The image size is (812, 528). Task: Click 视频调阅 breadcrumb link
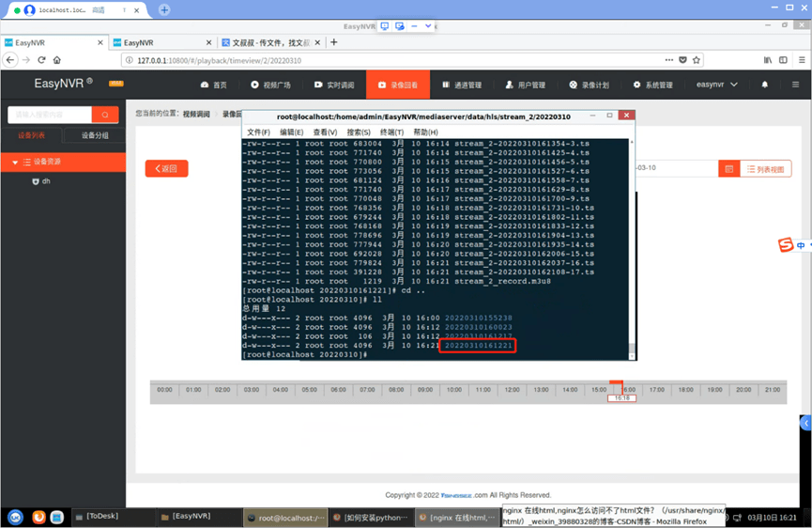pos(196,114)
